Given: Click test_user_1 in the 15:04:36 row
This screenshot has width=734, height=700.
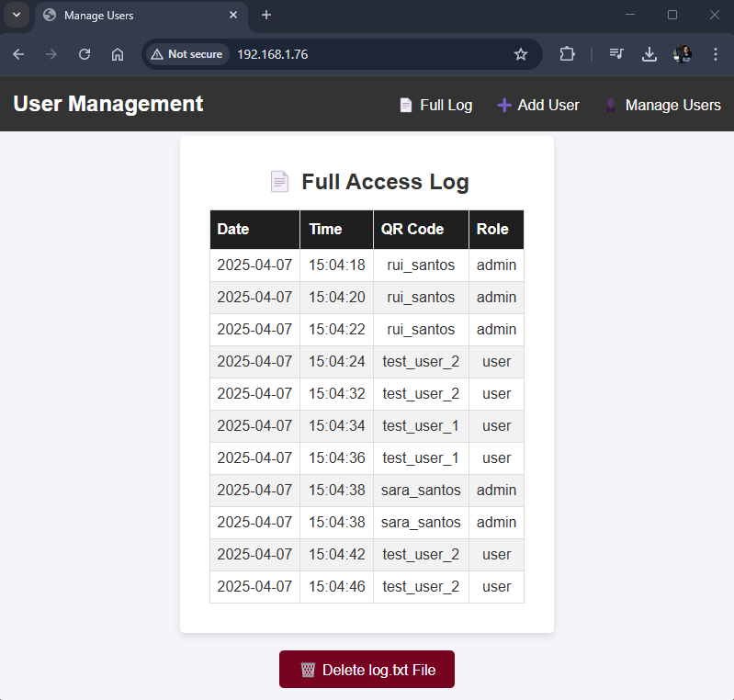Looking at the screenshot, I should tap(421, 457).
